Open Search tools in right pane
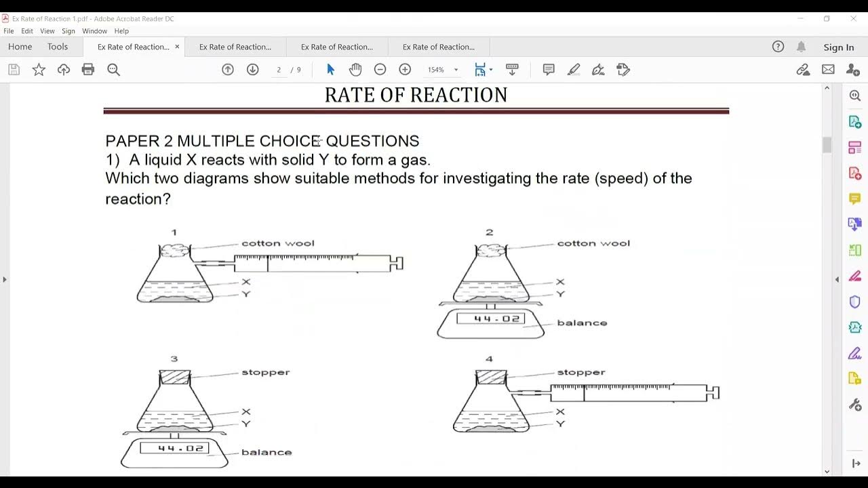 click(x=855, y=96)
